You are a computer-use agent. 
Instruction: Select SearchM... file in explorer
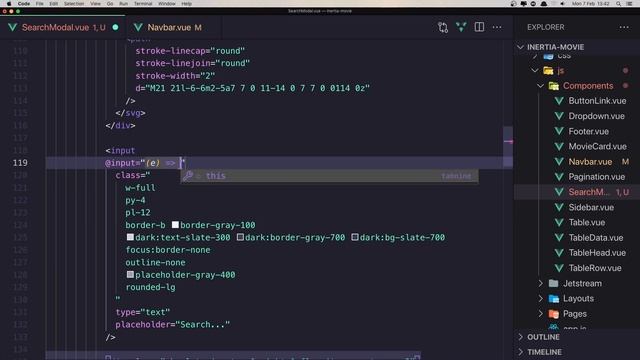(589, 192)
